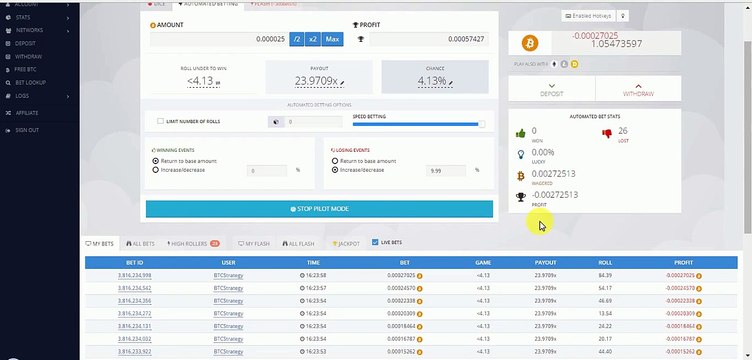
Task: Open Bet Lookup in the sidebar
Action: click(x=30, y=82)
